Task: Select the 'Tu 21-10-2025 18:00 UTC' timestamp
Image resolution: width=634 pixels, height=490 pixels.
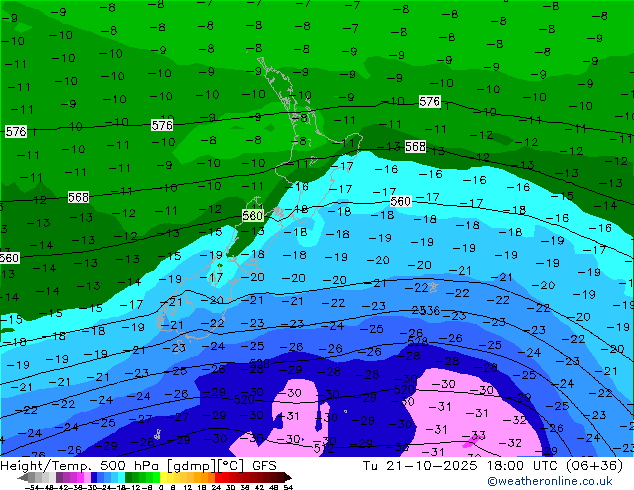Action: pyautogui.click(x=462, y=466)
